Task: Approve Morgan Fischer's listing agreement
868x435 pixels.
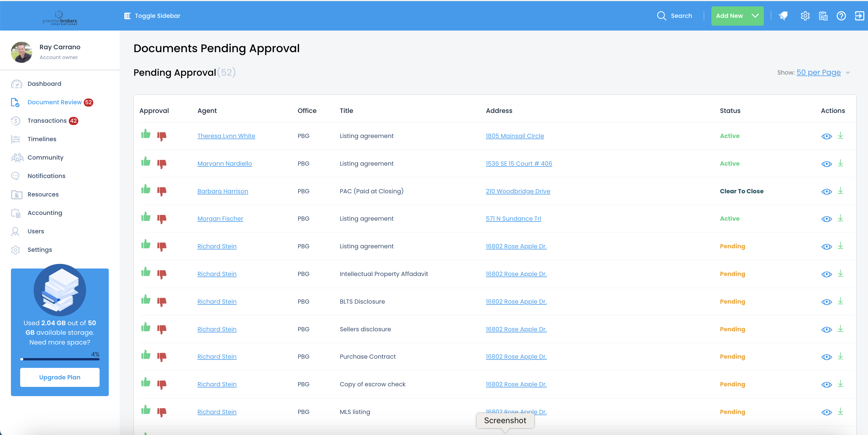Action: pos(146,216)
